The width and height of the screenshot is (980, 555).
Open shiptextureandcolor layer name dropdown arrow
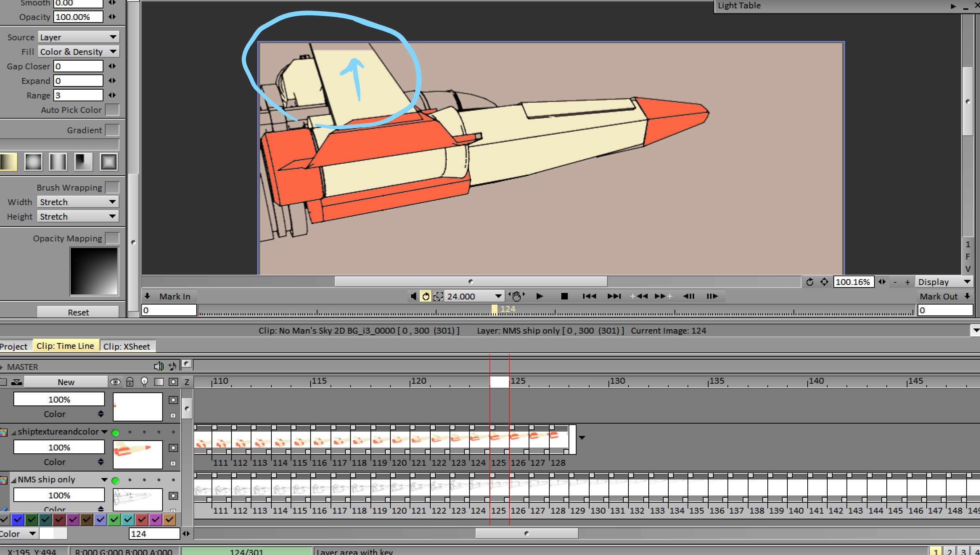[x=104, y=432]
